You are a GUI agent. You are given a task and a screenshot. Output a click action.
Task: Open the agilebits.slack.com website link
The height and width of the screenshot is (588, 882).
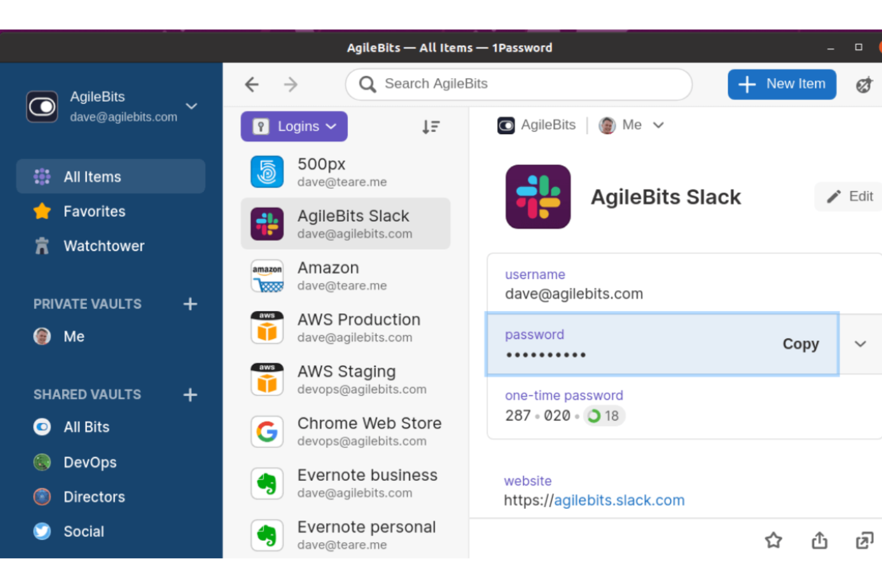click(x=619, y=500)
